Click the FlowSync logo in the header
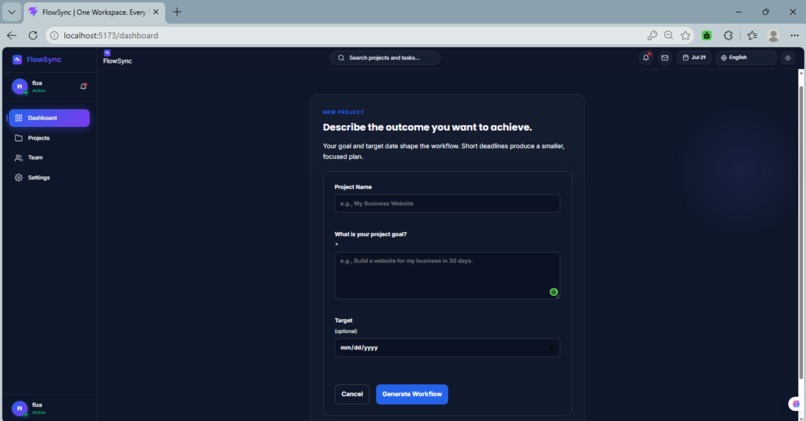This screenshot has width=806, height=421. click(117, 57)
